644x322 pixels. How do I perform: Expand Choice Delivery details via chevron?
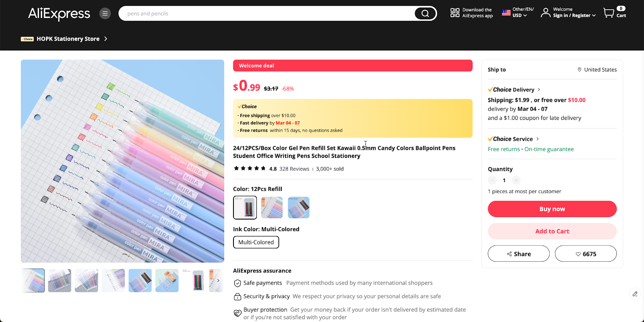click(539, 89)
